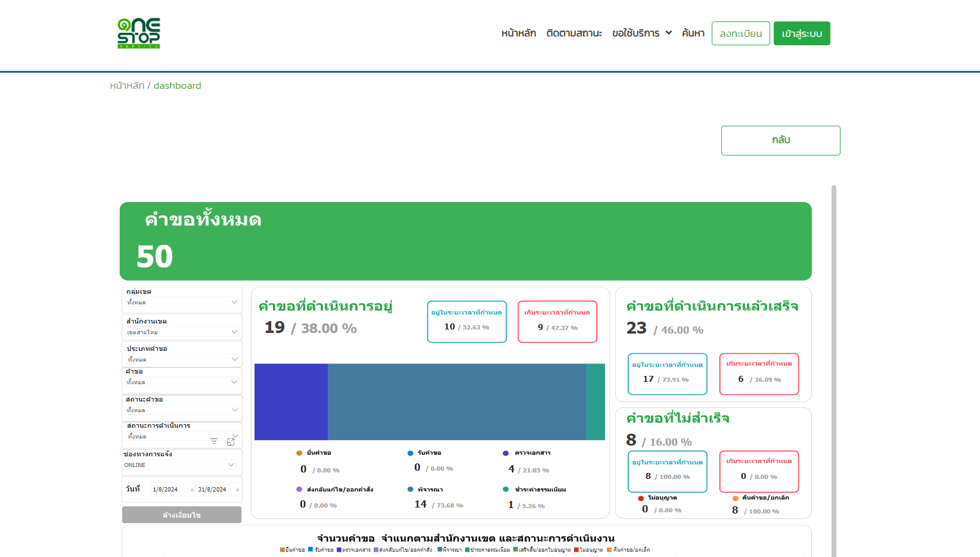980x557 pixels.
Task: Click the ล้างเงื่อนไข clear filters button
Action: click(182, 515)
